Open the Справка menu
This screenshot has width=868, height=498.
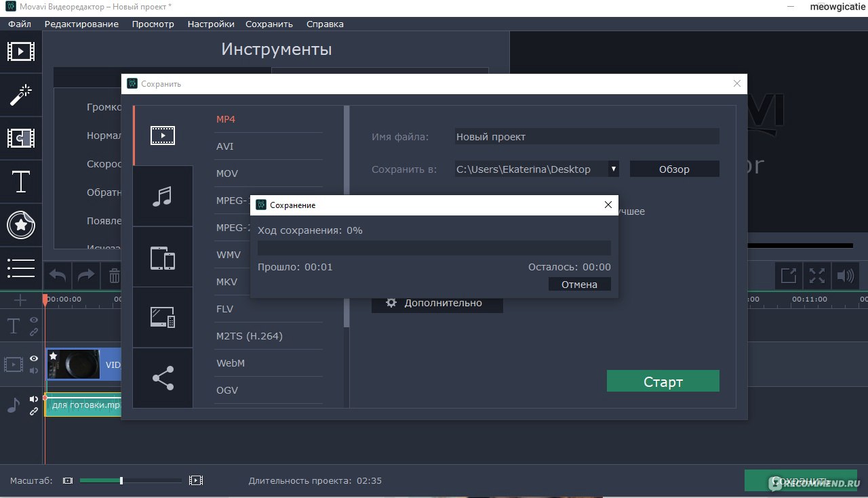(325, 24)
